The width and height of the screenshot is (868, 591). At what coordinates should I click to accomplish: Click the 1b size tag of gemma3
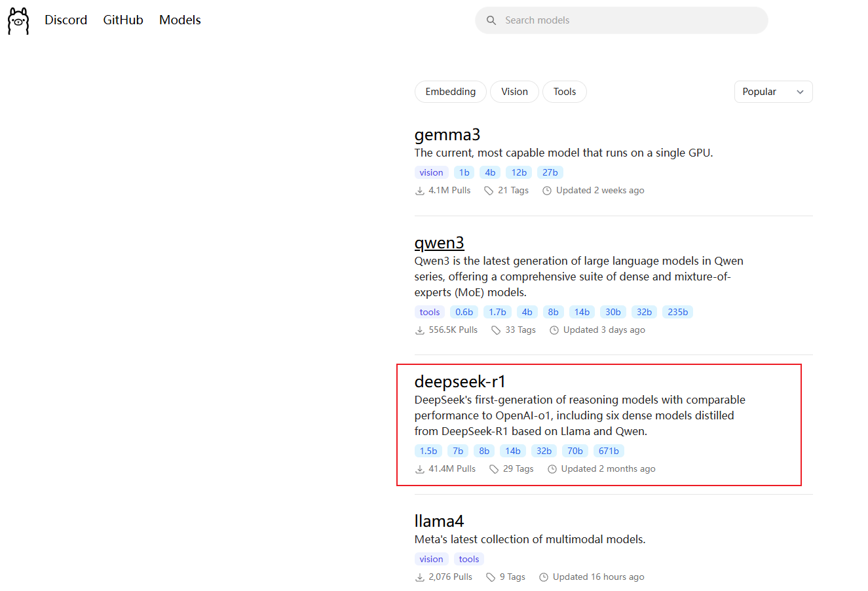pos(464,173)
